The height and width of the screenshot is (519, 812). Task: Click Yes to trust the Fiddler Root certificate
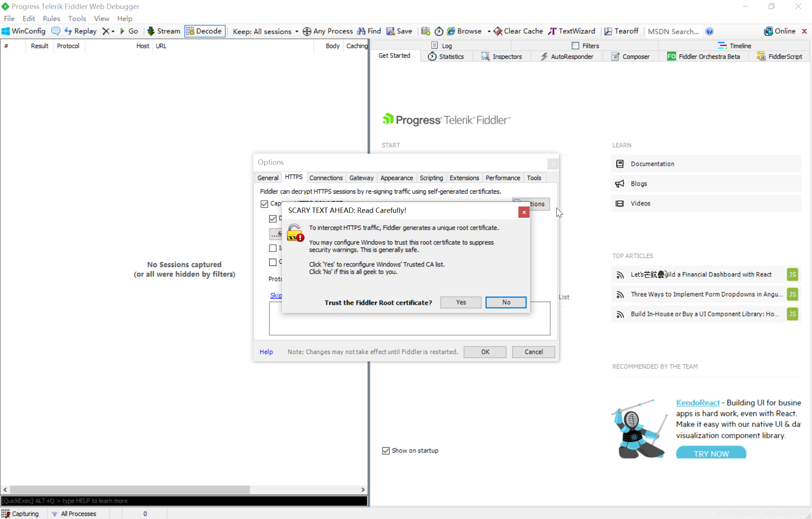461,302
